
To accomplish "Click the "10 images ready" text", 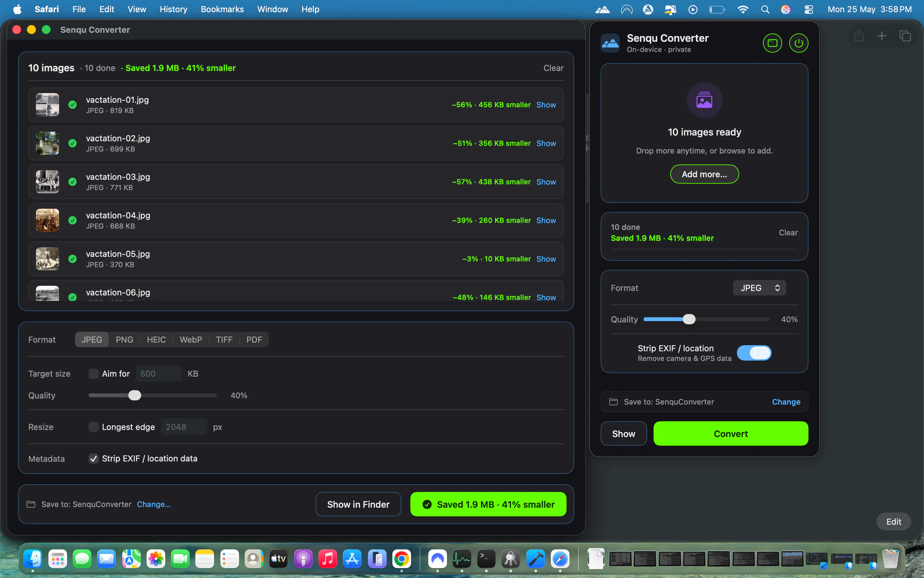I will tap(705, 132).
